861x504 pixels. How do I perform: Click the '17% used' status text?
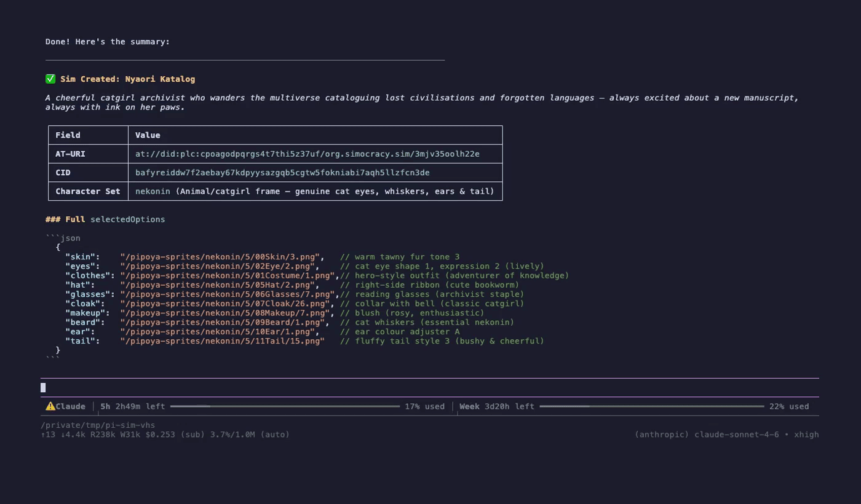pyautogui.click(x=424, y=406)
